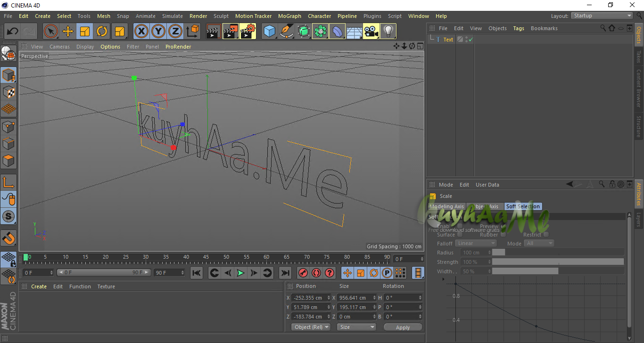The width and height of the screenshot is (644, 343).
Task: Click the Bend deformer icon
Action: [338, 32]
